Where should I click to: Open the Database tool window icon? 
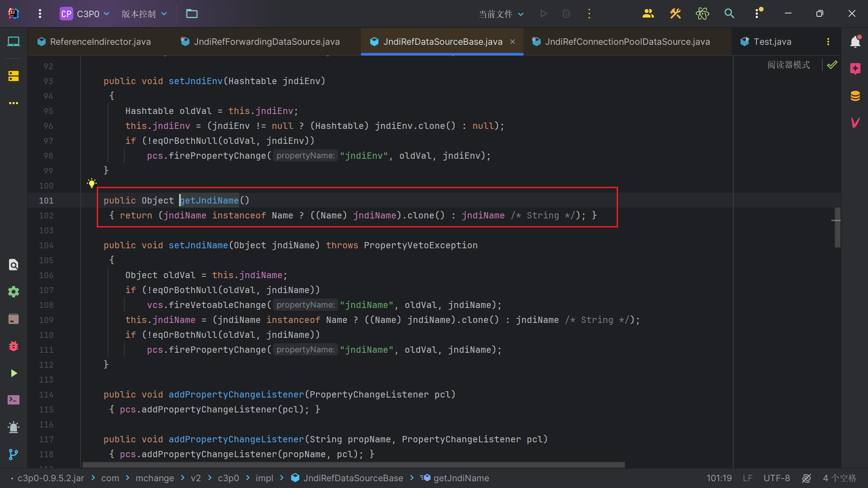coord(855,96)
